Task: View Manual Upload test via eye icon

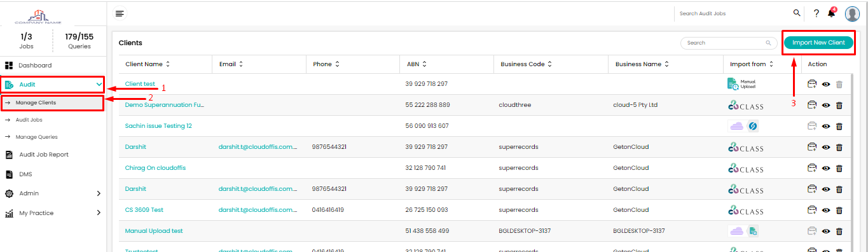Action: tap(826, 231)
